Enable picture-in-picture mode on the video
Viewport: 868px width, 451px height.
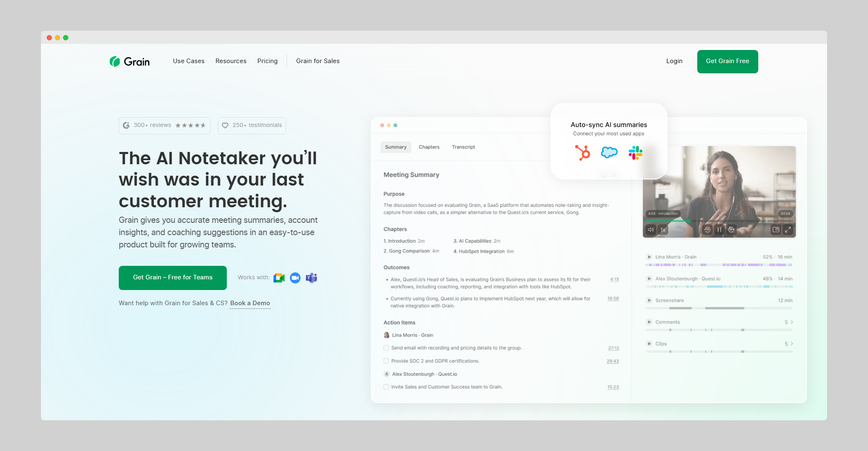(x=776, y=230)
